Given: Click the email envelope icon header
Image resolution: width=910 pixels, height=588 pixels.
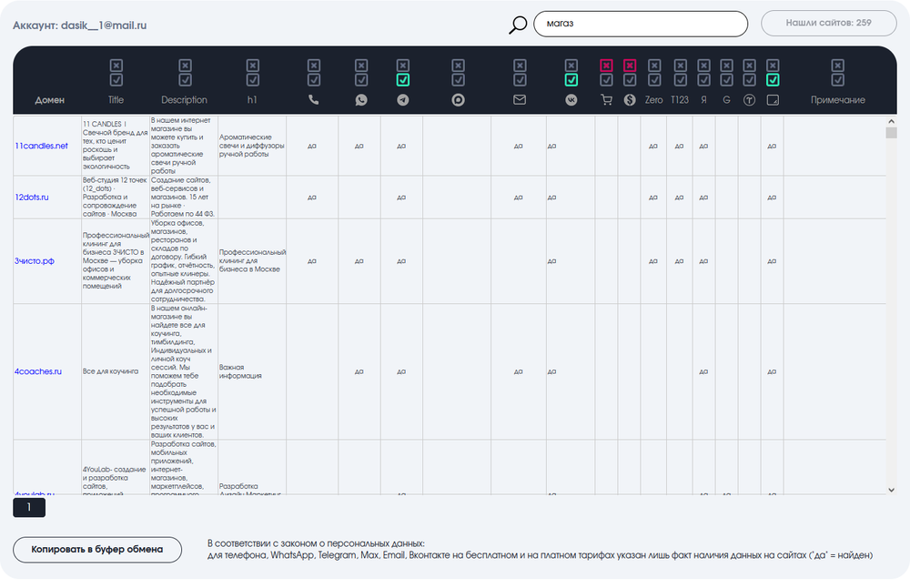Looking at the screenshot, I should pos(520,100).
